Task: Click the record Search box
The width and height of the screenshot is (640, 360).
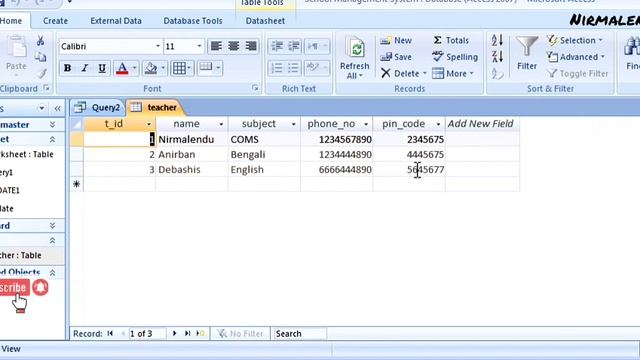Action: [x=300, y=333]
